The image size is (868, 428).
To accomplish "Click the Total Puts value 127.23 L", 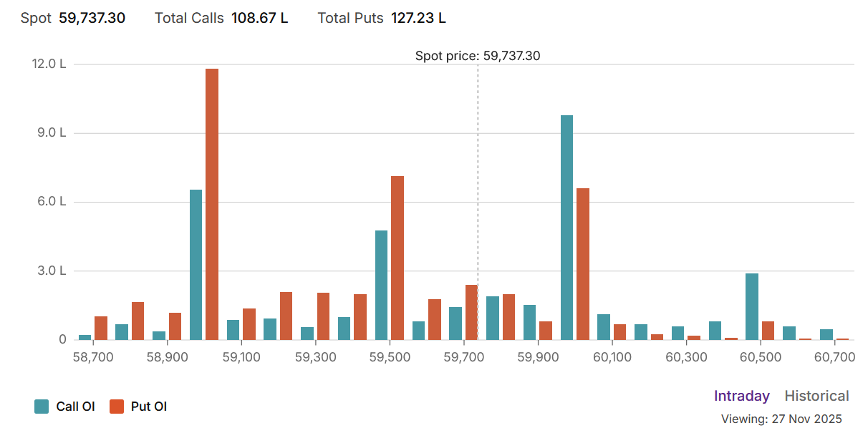I will click(x=418, y=18).
